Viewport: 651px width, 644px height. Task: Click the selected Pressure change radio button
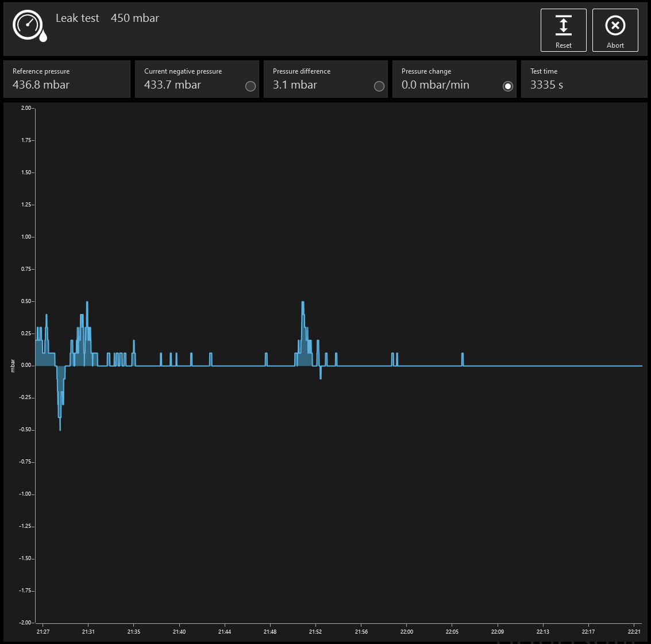coord(508,86)
